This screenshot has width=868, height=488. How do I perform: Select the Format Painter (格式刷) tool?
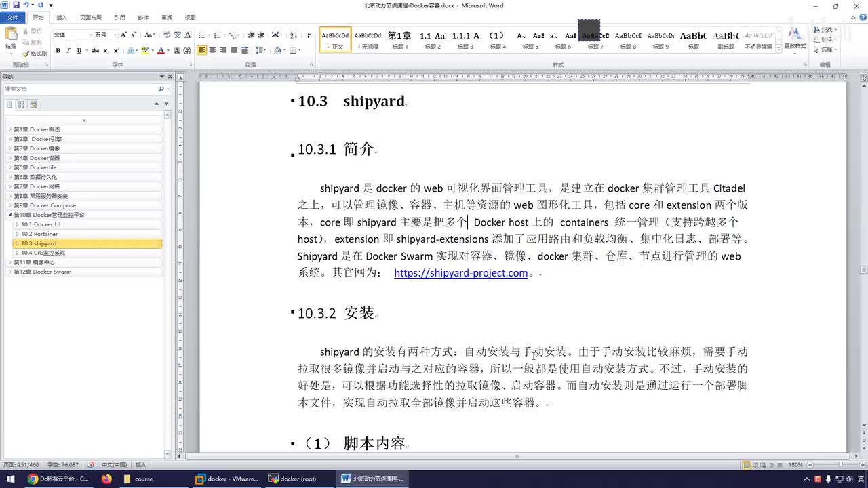click(x=35, y=54)
